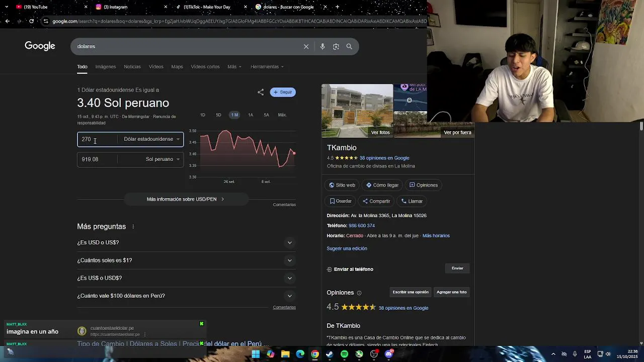644x362 pixels.
Task: Click Agregar una foto button
Action: pos(451,292)
